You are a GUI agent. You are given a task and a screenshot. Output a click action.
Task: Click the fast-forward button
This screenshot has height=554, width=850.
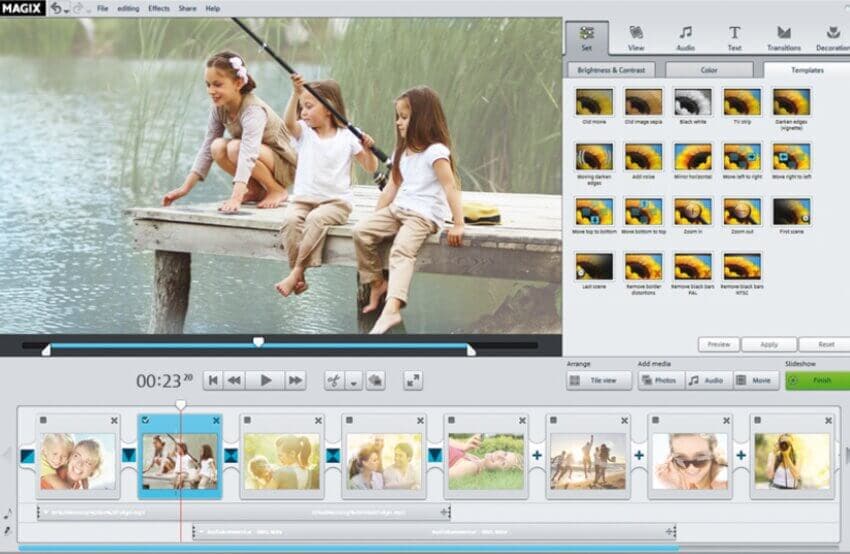295,381
